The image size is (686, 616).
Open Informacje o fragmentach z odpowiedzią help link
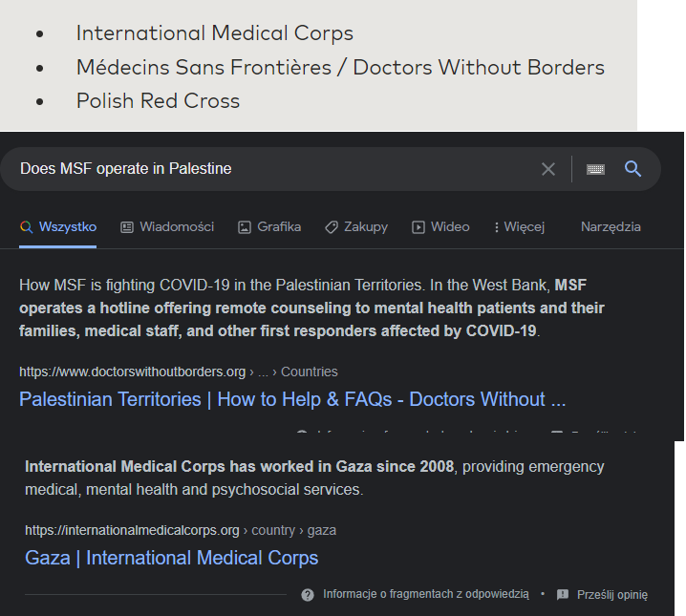tap(426, 594)
